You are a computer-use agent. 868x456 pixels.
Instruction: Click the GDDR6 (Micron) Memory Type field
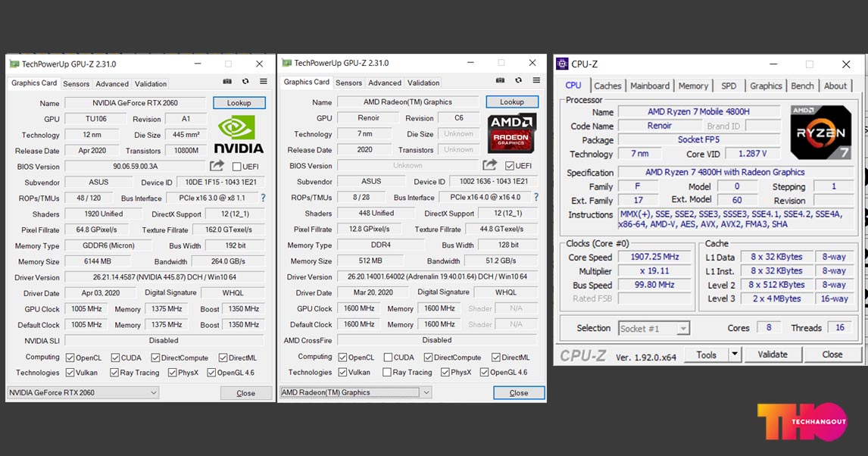click(108, 245)
